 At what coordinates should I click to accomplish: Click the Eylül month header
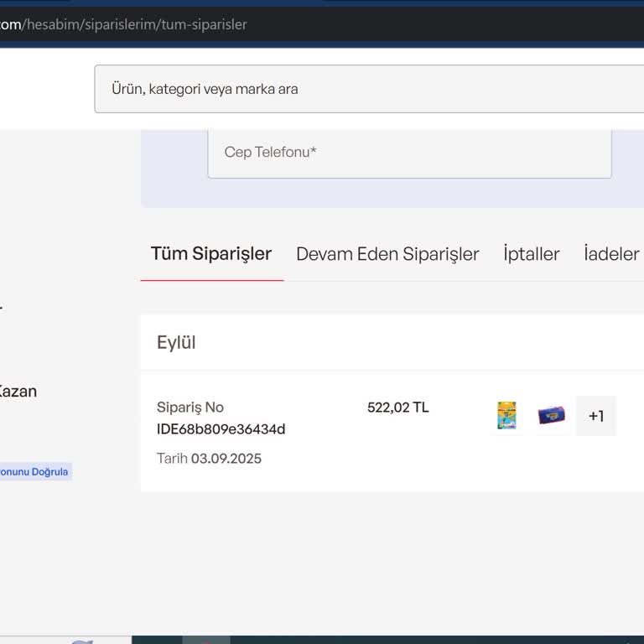(x=176, y=343)
